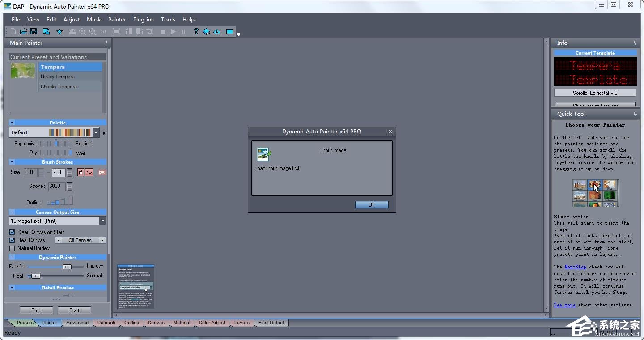This screenshot has width=644, height=340.
Task: Open the Mask menu
Action: coord(94,19)
